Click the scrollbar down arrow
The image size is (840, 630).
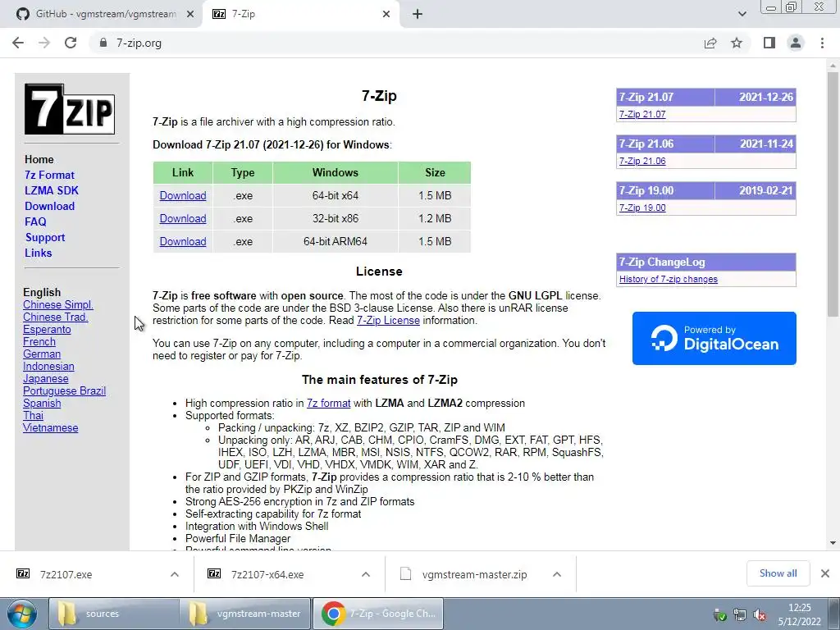click(833, 543)
